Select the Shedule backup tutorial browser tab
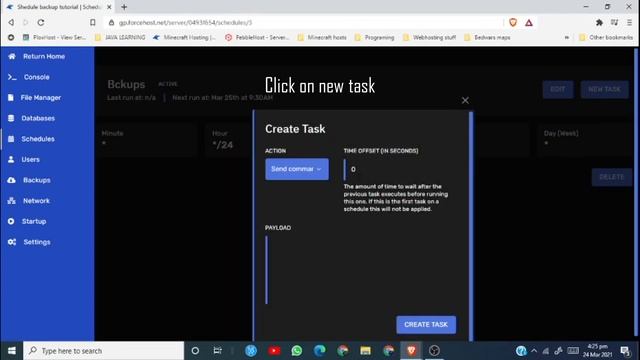The width and height of the screenshot is (640, 360). (59, 7)
